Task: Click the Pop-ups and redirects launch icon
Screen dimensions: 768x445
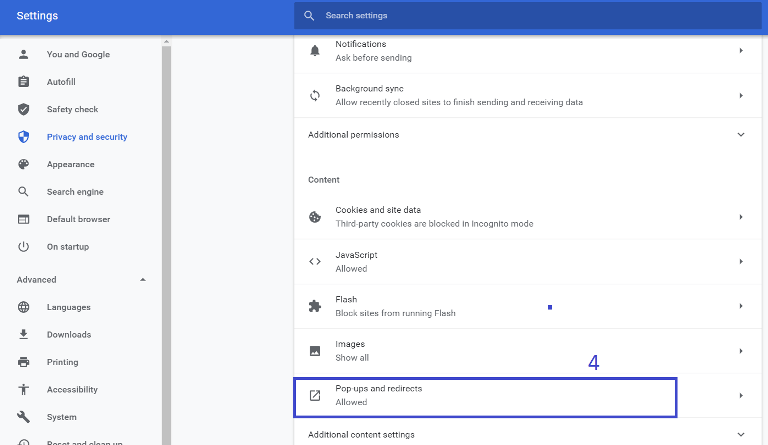Action: [x=315, y=396]
